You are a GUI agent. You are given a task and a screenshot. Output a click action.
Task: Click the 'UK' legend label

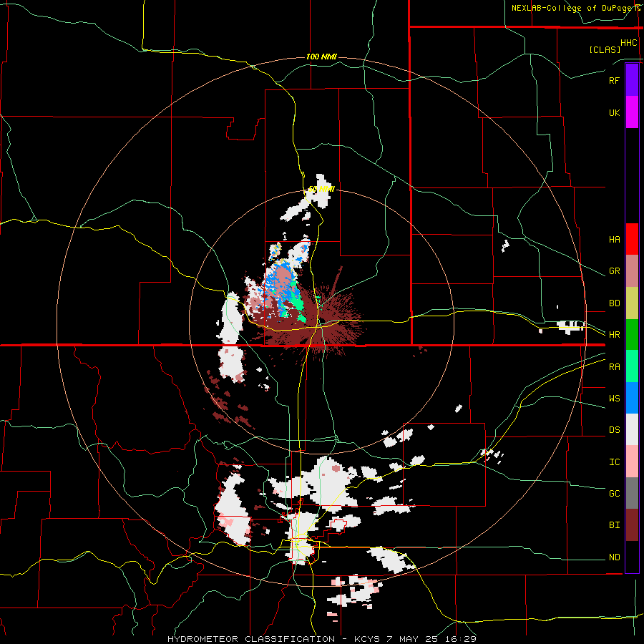coord(614,112)
